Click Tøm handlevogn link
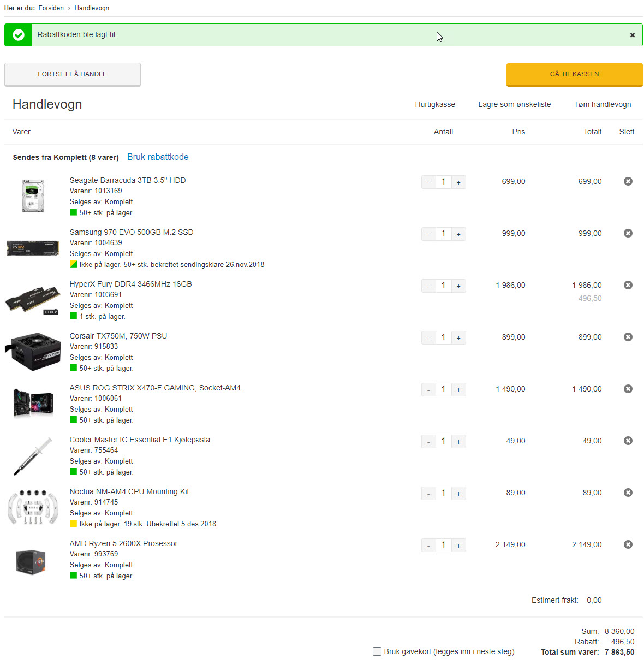Image resolution: width=644 pixels, height=664 pixels. point(603,104)
